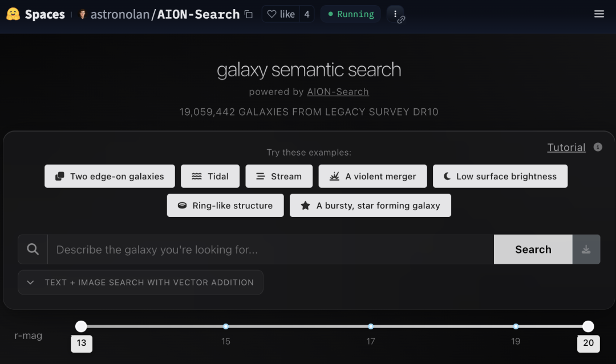
Task: Click the r-mag slider minimum handle at 13
Action: point(81,326)
